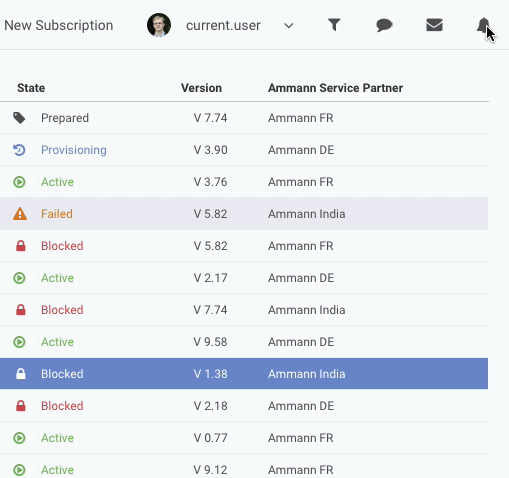Select the Prepared state text
509x478 pixels.
pyautogui.click(x=65, y=118)
